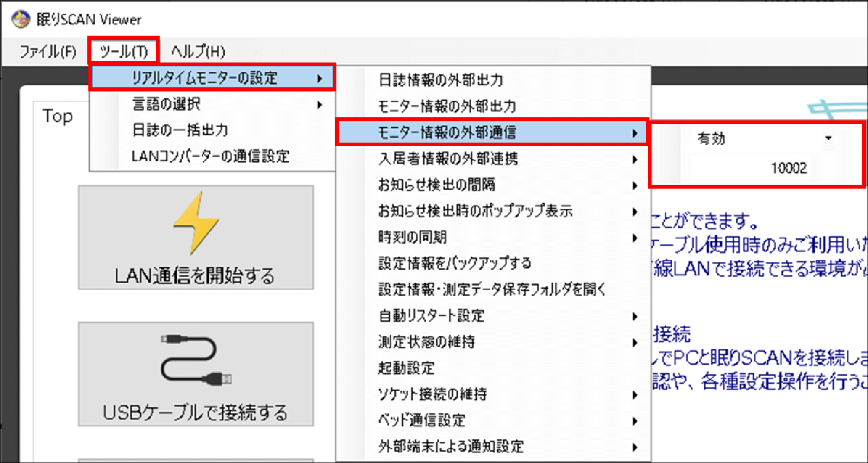
Task: Expand the 時刻の同期 submenu
Action: click(491, 237)
